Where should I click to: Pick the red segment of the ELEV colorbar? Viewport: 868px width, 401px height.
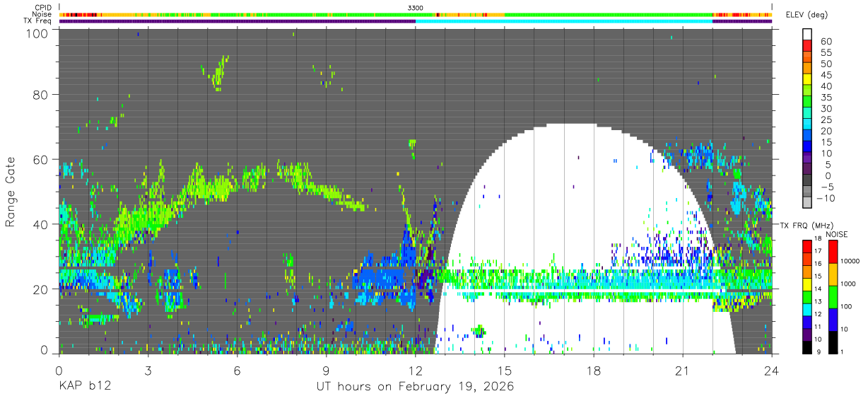(x=807, y=45)
